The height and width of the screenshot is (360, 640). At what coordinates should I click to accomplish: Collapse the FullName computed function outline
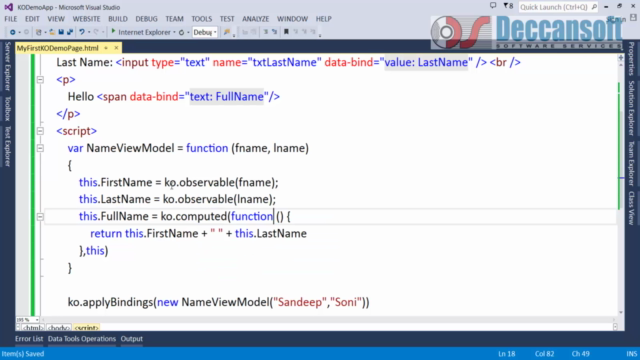pyautogui.click(x=40, y=217)
